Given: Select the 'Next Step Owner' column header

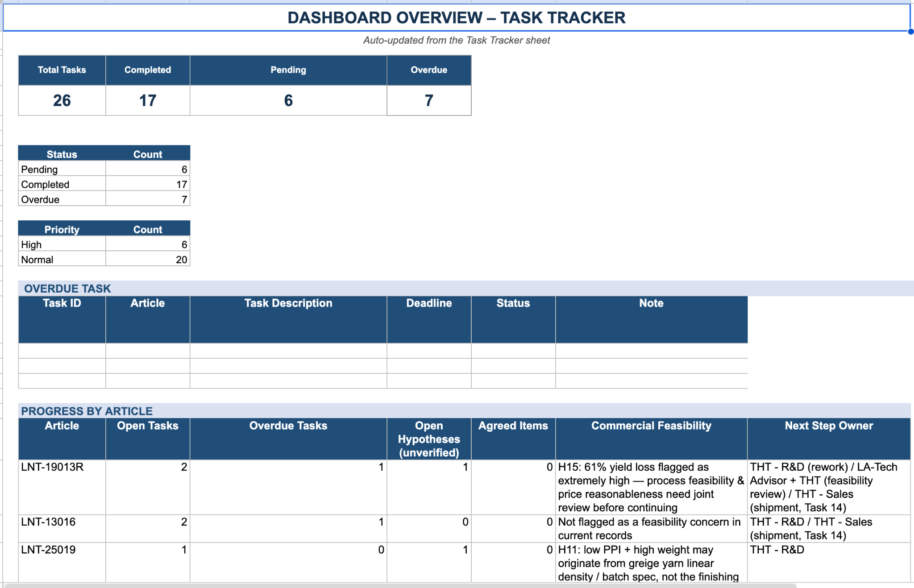Looking at the screenshot, I should coord(829,439).
